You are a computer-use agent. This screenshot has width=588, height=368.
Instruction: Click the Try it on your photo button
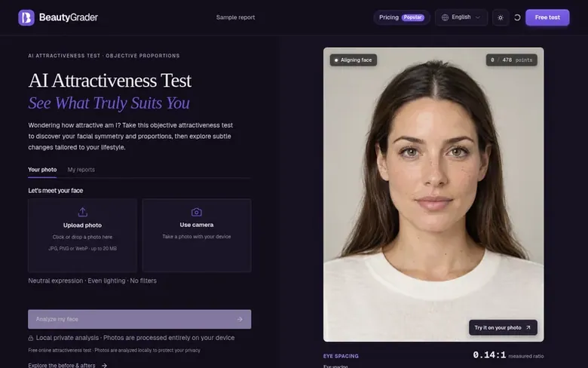coord(503,327)
